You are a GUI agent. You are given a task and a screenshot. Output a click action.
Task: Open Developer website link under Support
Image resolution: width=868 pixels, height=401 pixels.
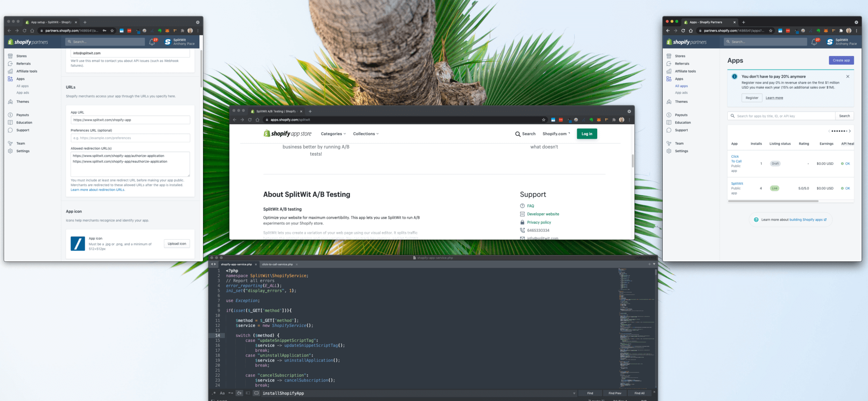pos(543,214)
